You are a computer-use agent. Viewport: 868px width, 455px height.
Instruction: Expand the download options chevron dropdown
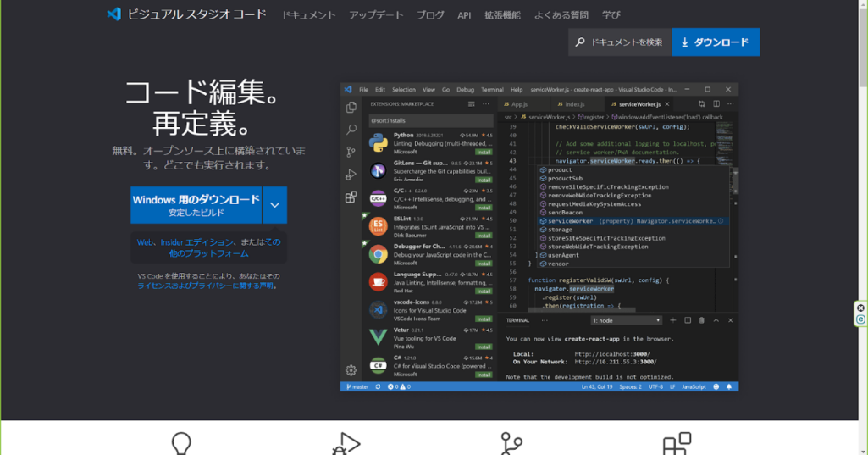point(275,205)
